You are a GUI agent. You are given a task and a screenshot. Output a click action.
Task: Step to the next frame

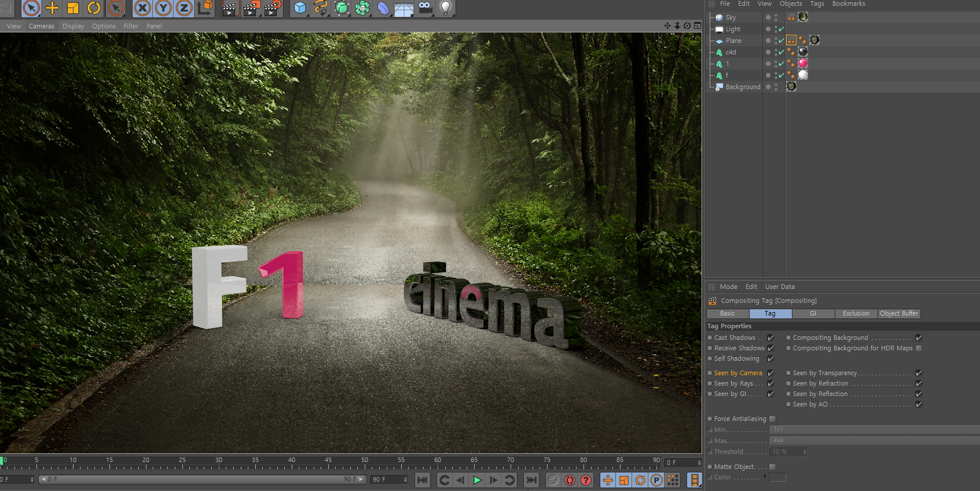pos(493,480)
